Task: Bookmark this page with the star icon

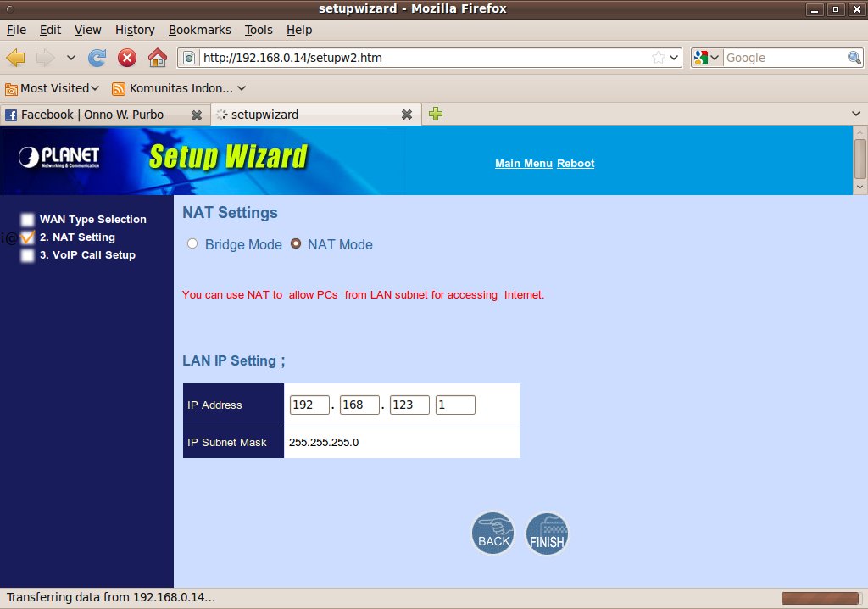Action: click(x=658, y=58)
